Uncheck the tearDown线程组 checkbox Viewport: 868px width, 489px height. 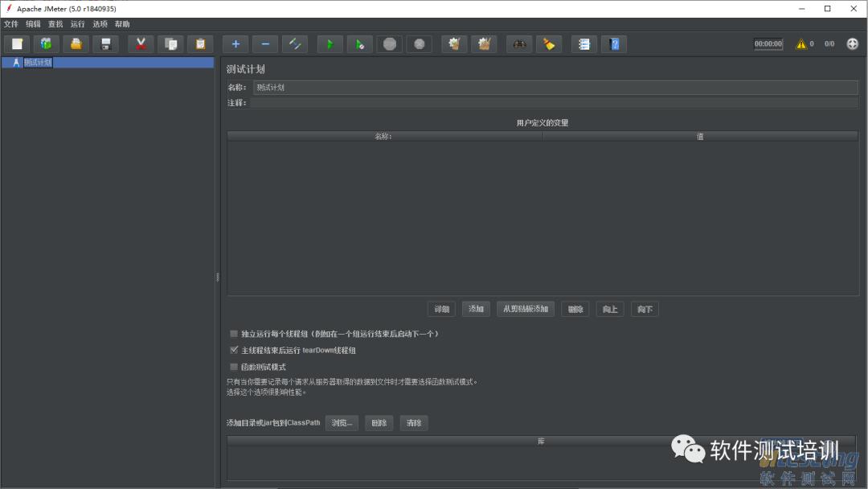(234, 350)
